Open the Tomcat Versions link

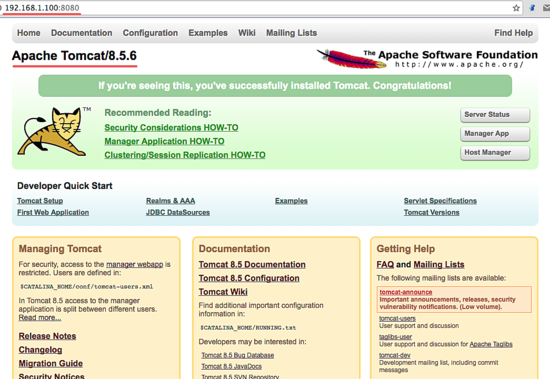click(x=431, y=212)
